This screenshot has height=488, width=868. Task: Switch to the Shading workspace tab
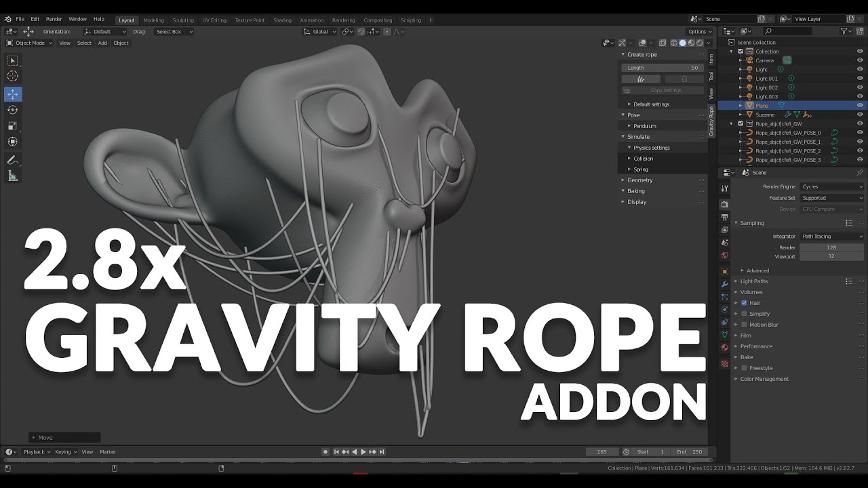(282, 20)
